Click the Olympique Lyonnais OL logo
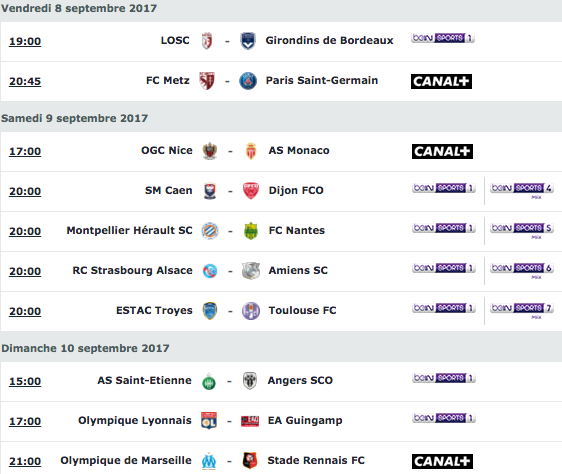Image resolution: width=562 pixels, height=474 pixels. [x=209, y=421]
